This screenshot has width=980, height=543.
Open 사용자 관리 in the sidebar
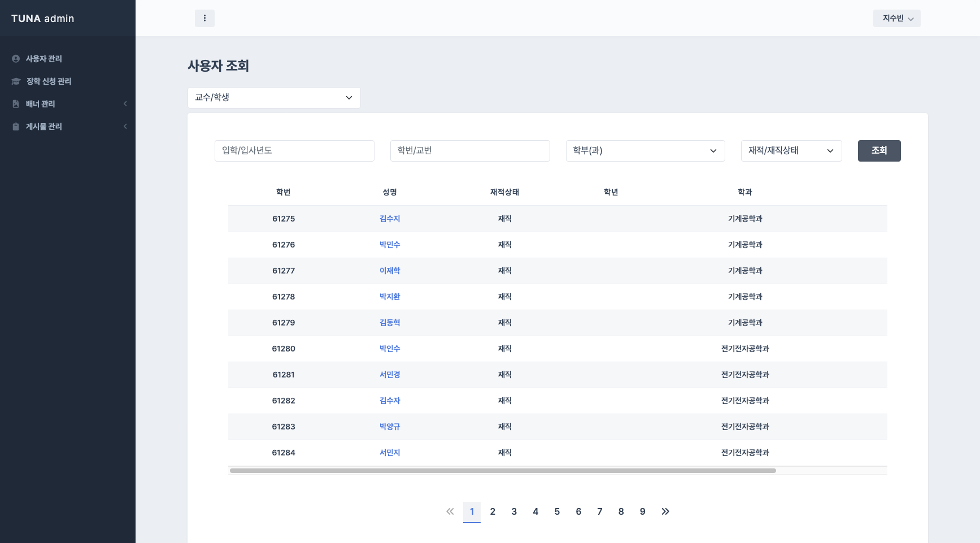tap(44, 59)
